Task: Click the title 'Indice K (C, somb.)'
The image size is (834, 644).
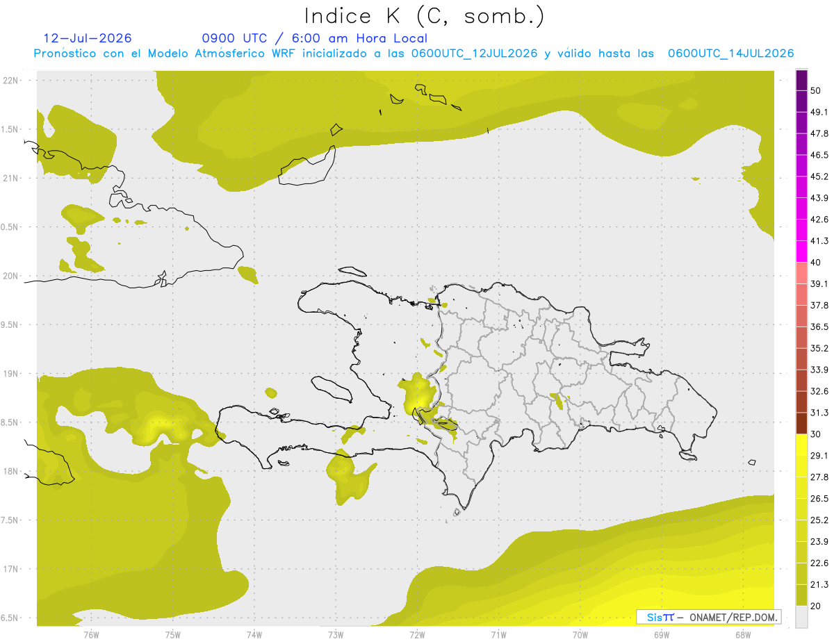Action: coord(425,16)
